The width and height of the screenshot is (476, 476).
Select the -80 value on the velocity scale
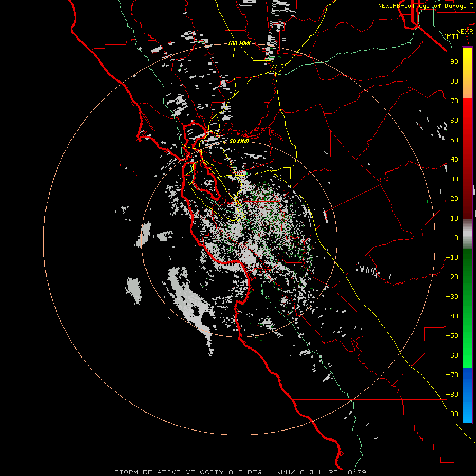click(452, 395)
